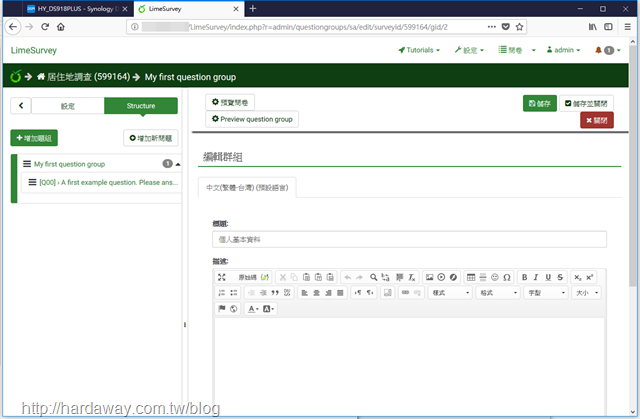Apply superscript formatting
The width and height of the screenshot is (640, 419).
(589, 277)
